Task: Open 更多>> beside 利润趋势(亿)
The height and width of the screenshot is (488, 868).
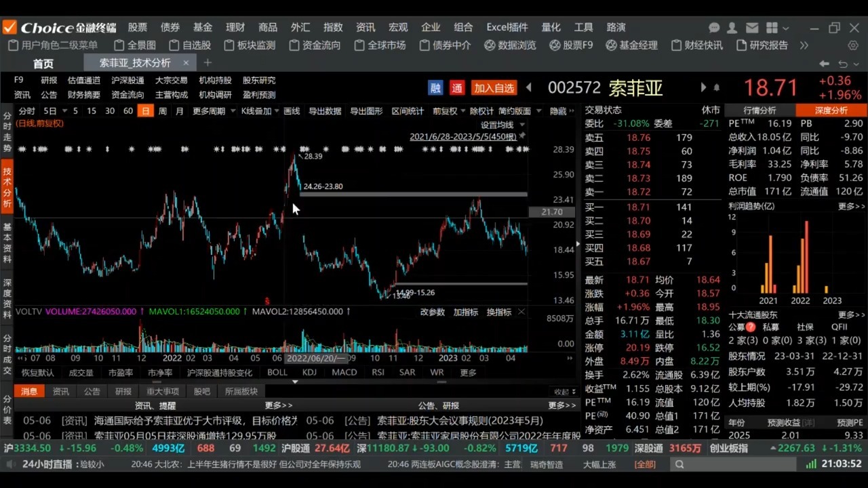Action: (x=851, y=206)
